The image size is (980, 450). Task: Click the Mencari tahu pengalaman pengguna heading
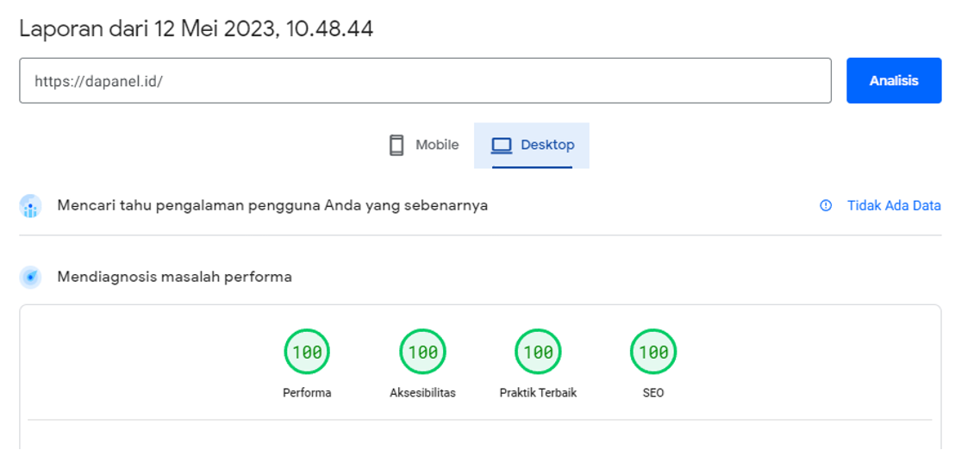point(272,206)
